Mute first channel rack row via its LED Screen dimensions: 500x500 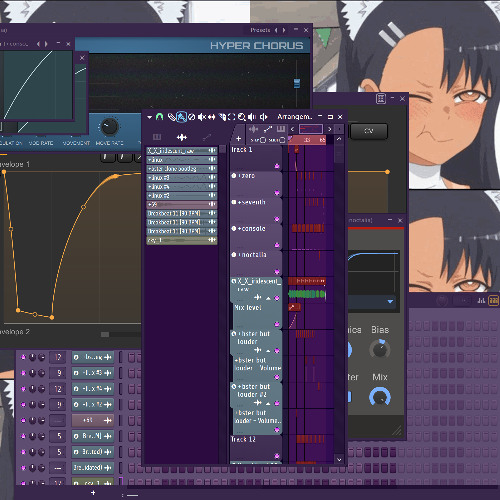pos(23,357)
